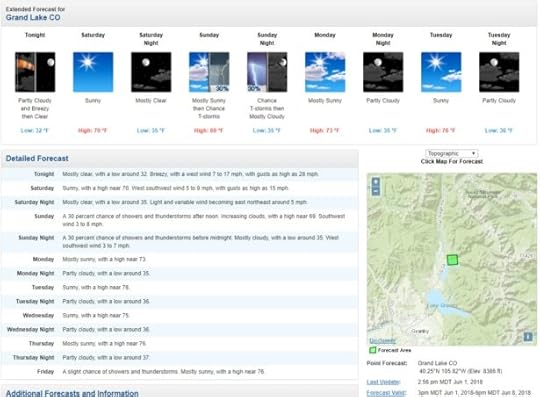Image resolution: width=540 pixels, height=397 pixels.
Task: Click the Tonight partly cloudy forecast icon
Action: 35,72
